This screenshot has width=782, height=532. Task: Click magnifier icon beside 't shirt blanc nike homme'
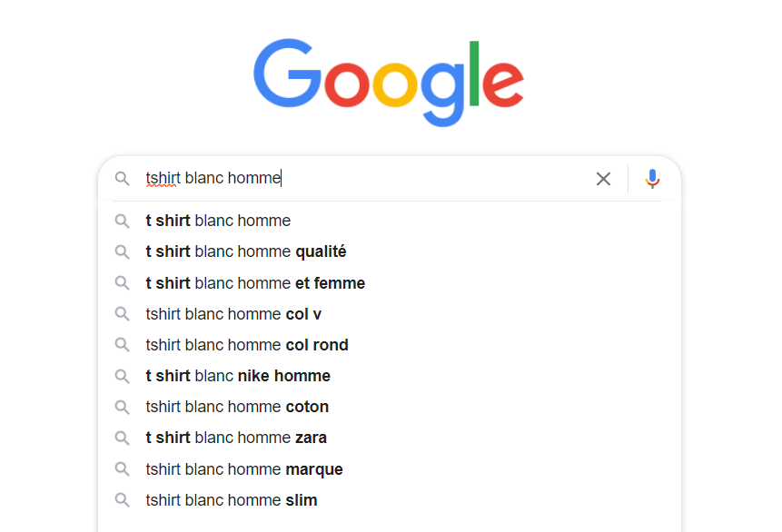pyautogui.click(x=123, y=376)
